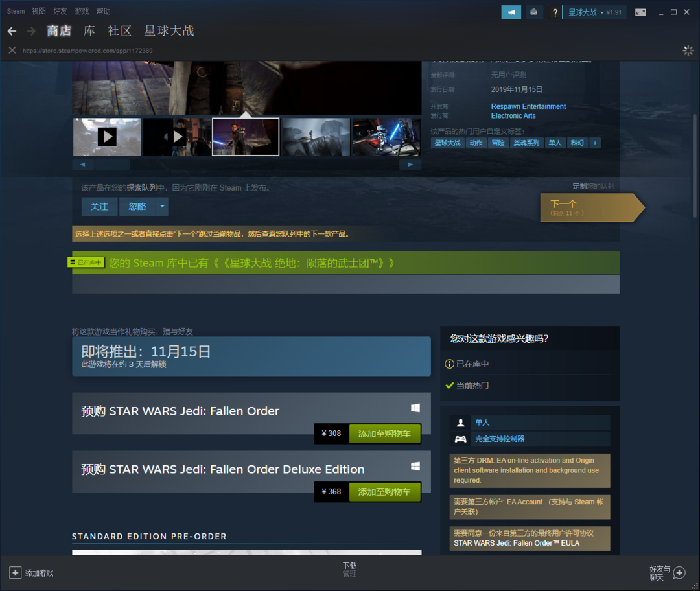
Task: Open the Steam menu
Action: tap(16, 11)
